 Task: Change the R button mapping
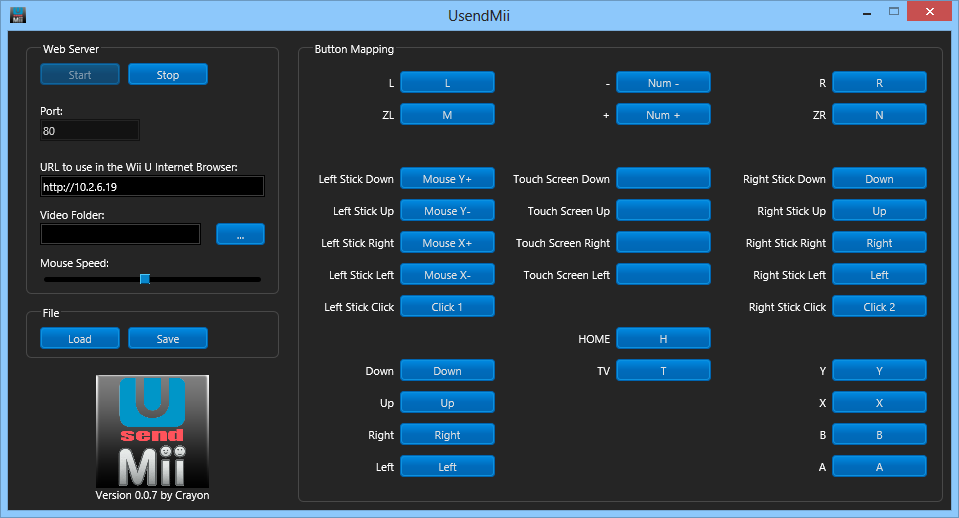tap(879, 83)
